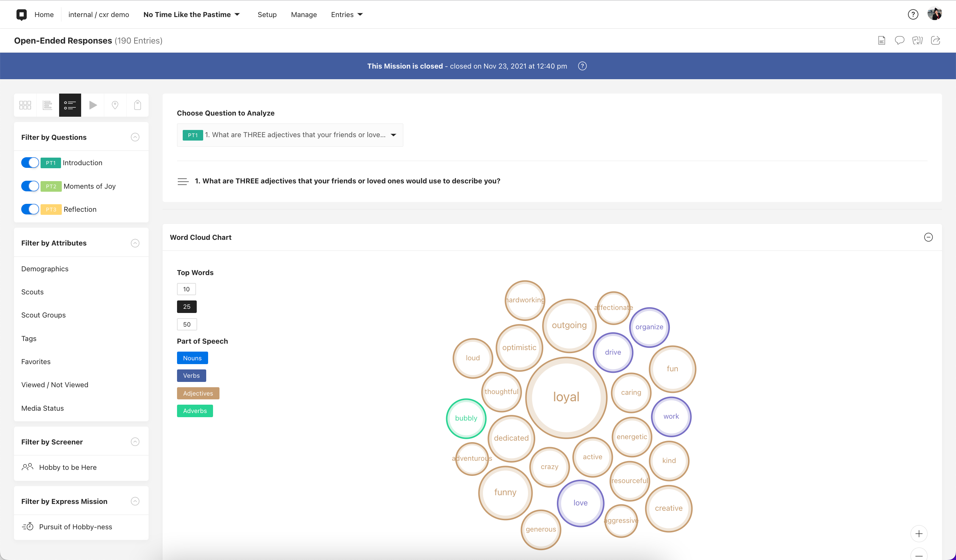The width and height of the screenshot is (956, 560).
Task: Toggle the Moments of Joy filter
Action: point(30,186)
